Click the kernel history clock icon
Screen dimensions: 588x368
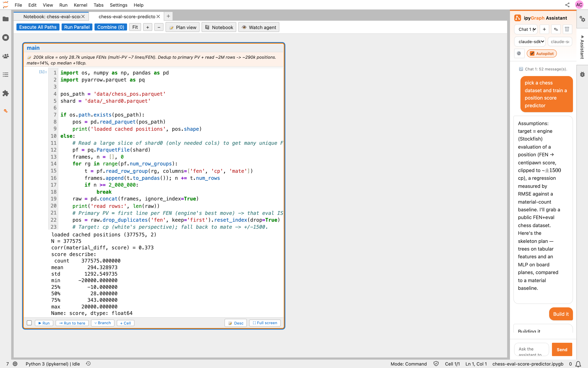tap(88, 364)
